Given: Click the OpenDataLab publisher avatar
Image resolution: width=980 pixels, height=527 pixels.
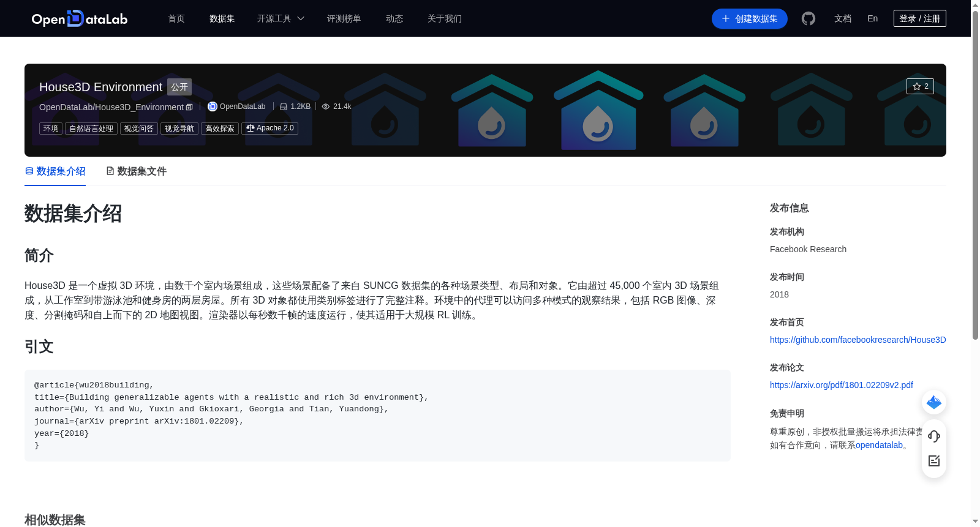Looking at the screenshot, I should pyautogui.click(x=213, y=107).
